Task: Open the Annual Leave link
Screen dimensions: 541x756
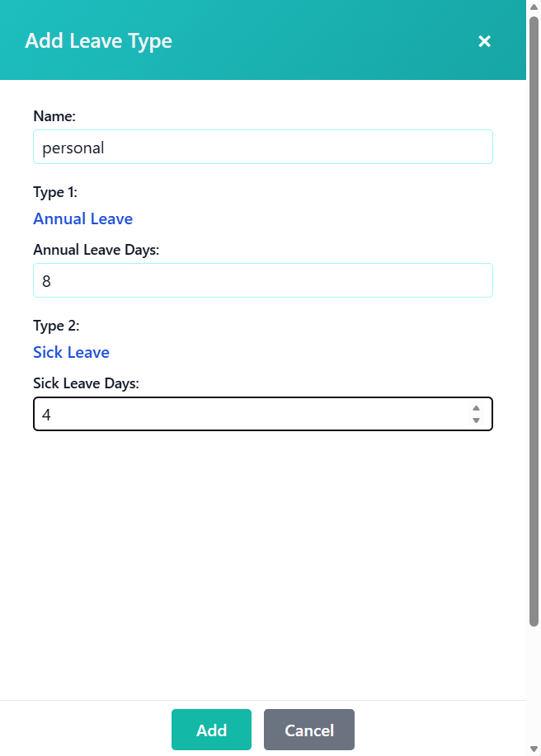Action: click(x=82, y=218)
